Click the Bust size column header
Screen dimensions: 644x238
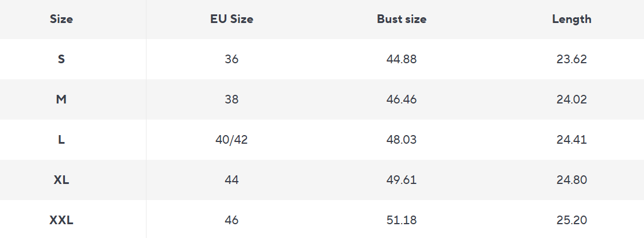point(402,19)
